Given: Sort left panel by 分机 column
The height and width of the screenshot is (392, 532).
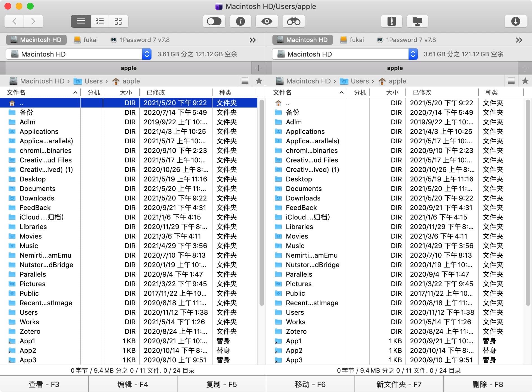Looking at the screenshot, I should [92, 92].
